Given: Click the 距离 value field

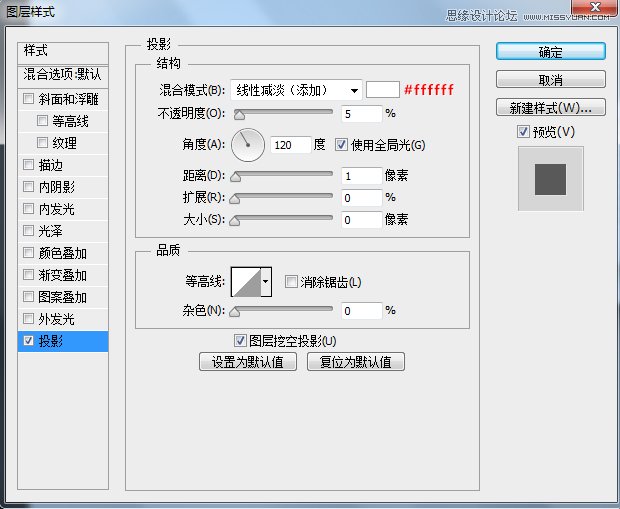Looking at the screenshot, I should pos(362,176).
